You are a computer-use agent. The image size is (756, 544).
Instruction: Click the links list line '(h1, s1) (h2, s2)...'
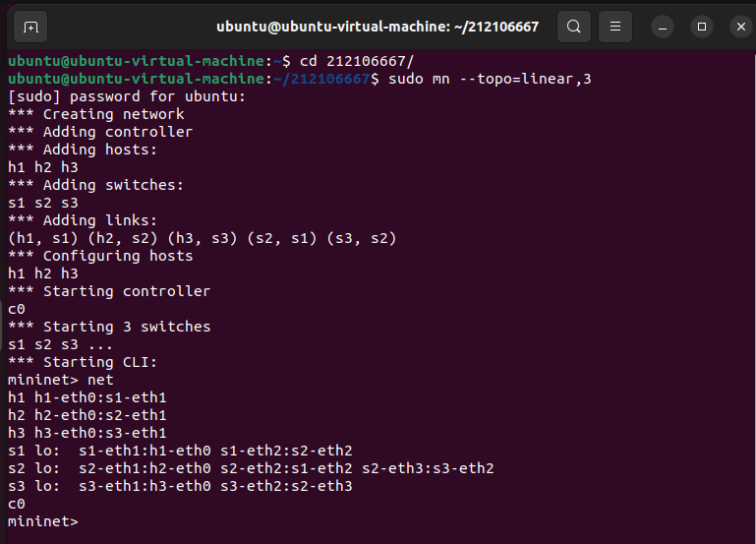click(203, 238)
